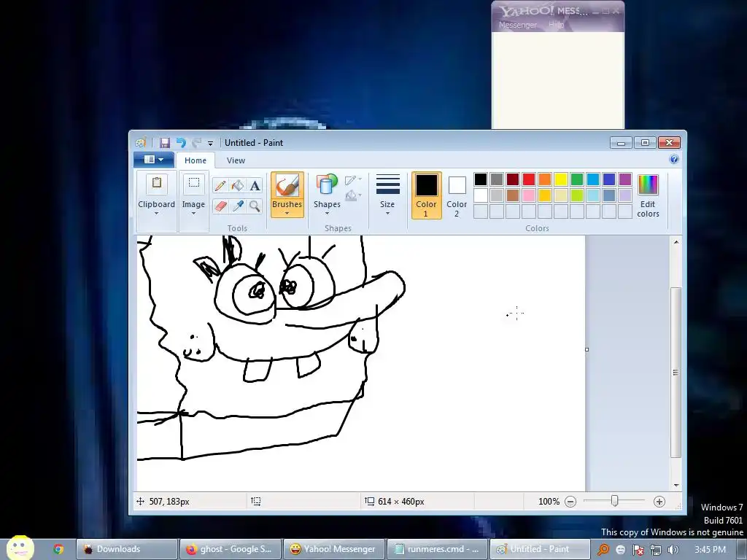This screenshot has width=747, height=560.
Task: Click the Redo arrow in Paint title bar
Action: tap(196, 143)
